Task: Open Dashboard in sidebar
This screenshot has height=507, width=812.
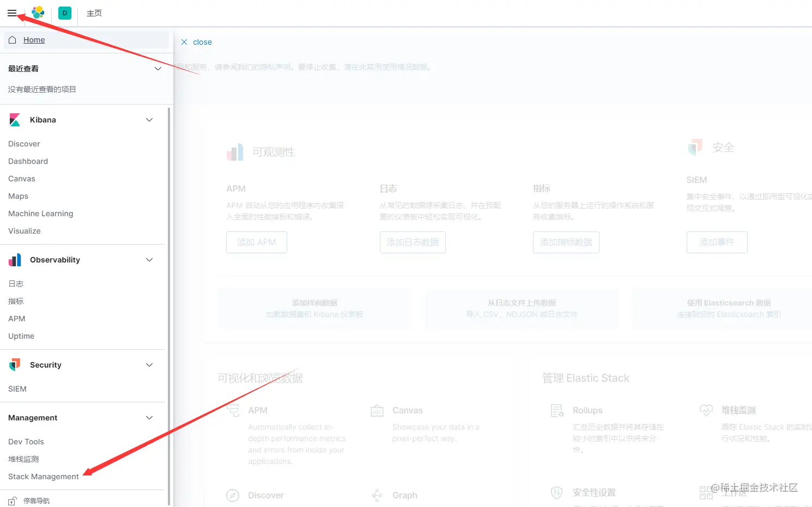Action: tap(28, 161)
